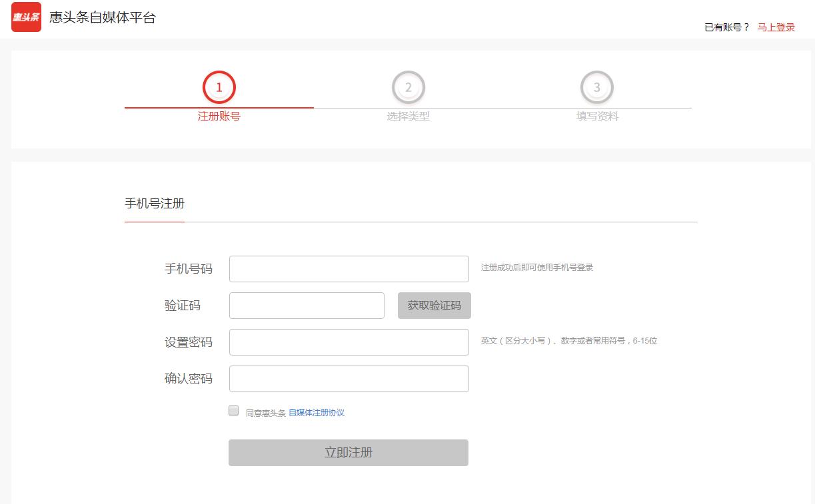Select the 填写资料 step label
Image resolution: width=815 pixels, height=504 pixels.
(x=597, y=115)
